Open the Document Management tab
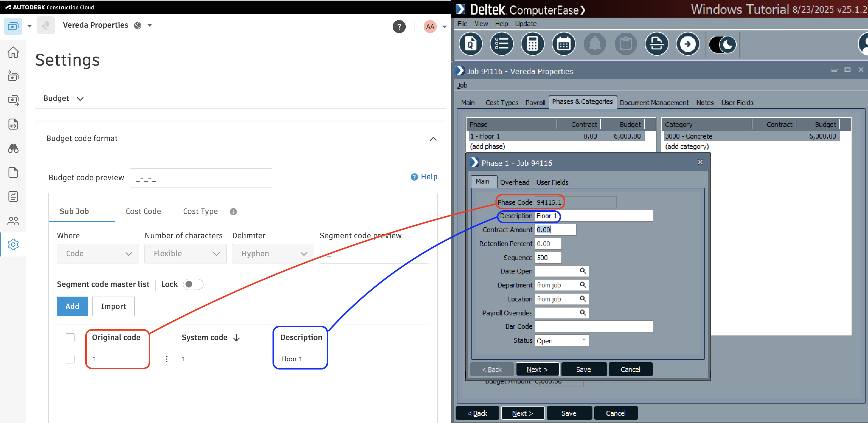 pyautogui.click(x=654, y=103)
